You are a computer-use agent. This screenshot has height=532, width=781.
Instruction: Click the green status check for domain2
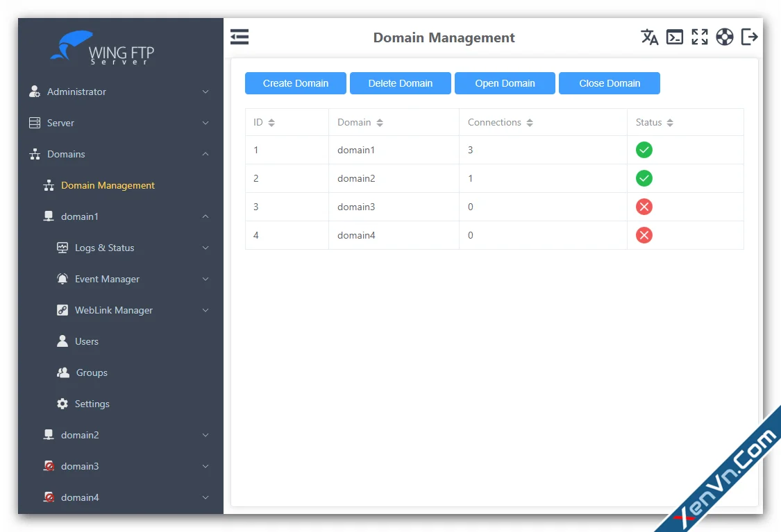644,178
